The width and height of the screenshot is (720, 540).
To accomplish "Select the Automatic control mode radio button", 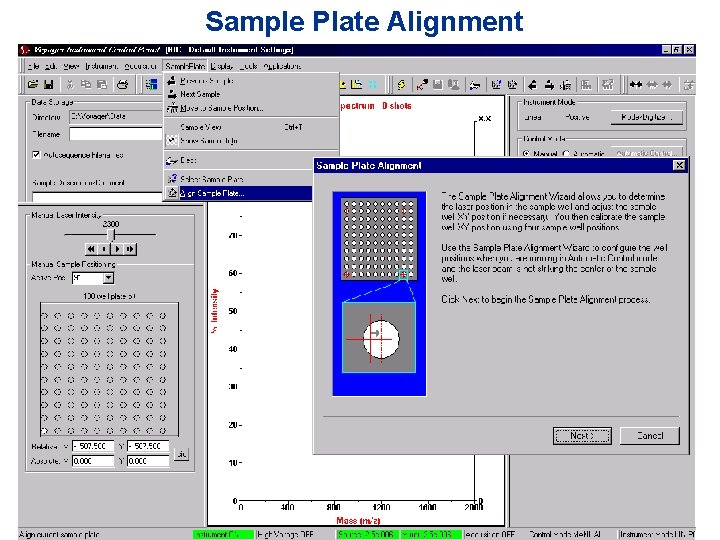I will tap(566, 153).
